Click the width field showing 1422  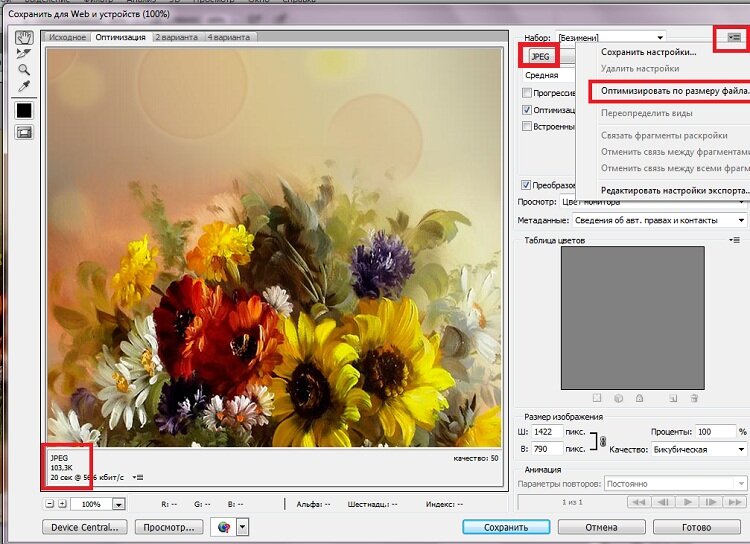(x=547, y=432)
